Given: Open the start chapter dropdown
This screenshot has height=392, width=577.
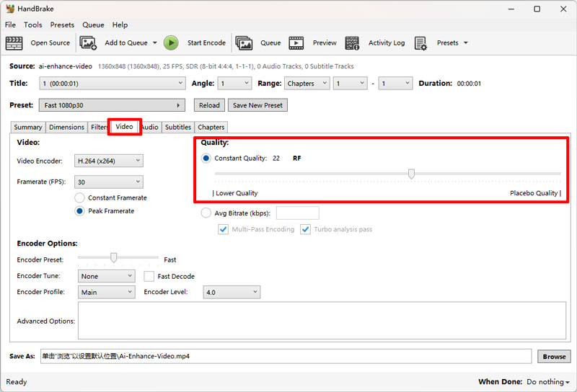Looking at the screenshot, I should click(351, 84).
